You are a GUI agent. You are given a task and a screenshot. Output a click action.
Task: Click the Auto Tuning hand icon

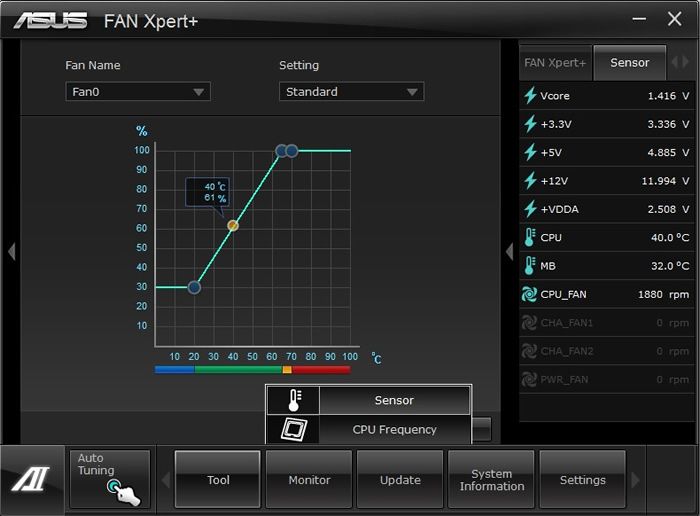[x=124, y=492]
